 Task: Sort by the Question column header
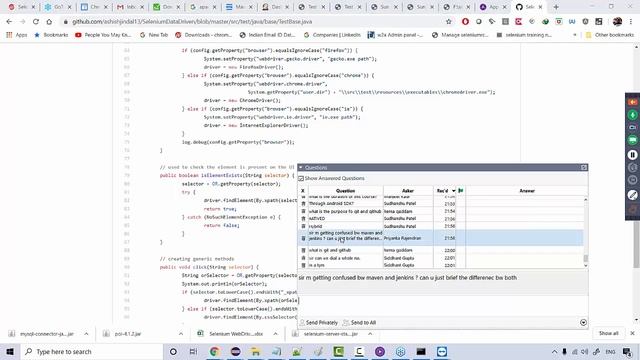pos(345,191)
